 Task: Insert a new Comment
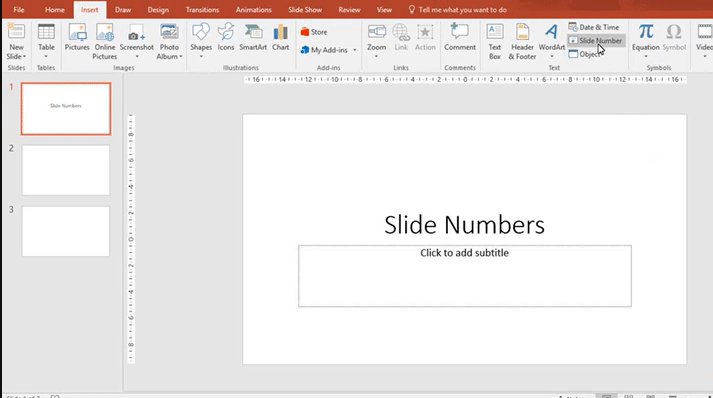point(460,37)
